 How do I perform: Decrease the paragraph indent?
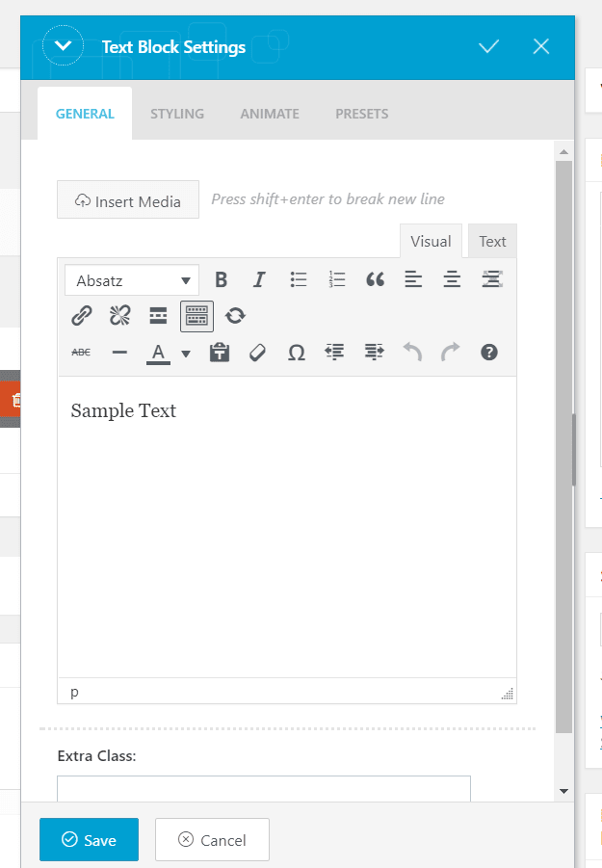point(335,352)
